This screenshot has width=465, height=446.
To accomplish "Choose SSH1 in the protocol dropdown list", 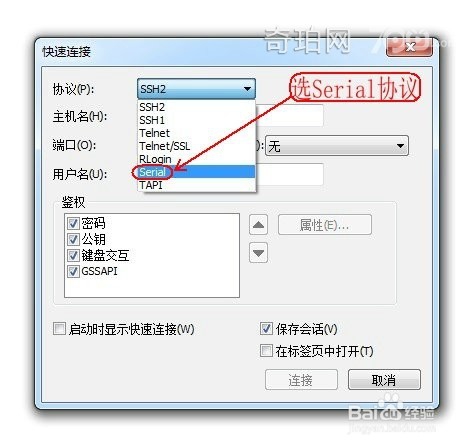I will click(197, 120).
